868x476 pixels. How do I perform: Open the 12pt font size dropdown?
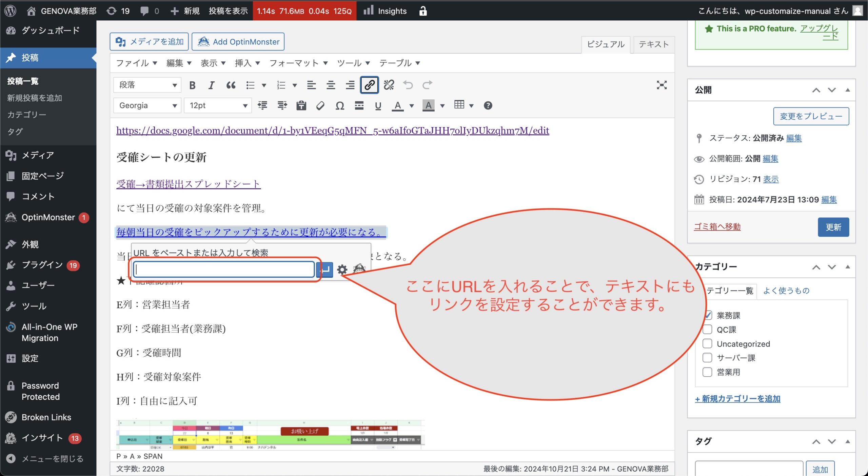pos(218,105)
